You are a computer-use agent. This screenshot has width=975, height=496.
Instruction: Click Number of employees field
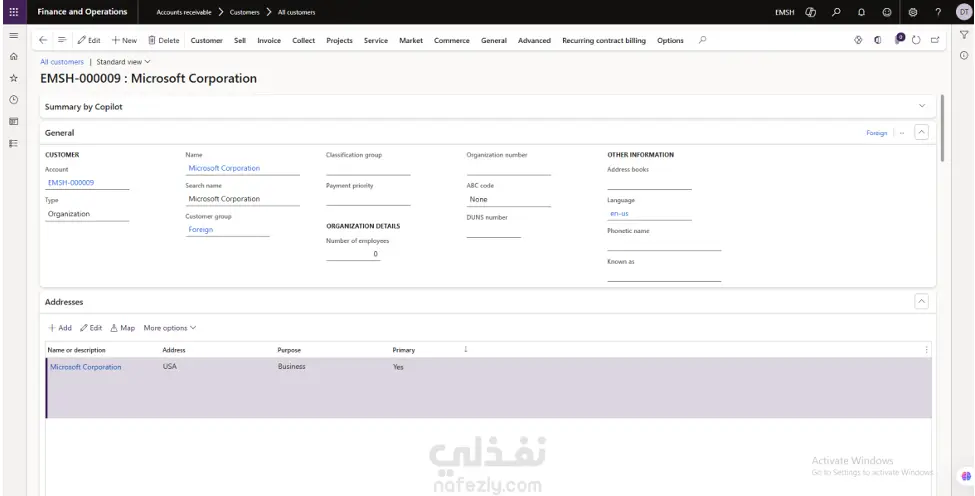(353, 254)
